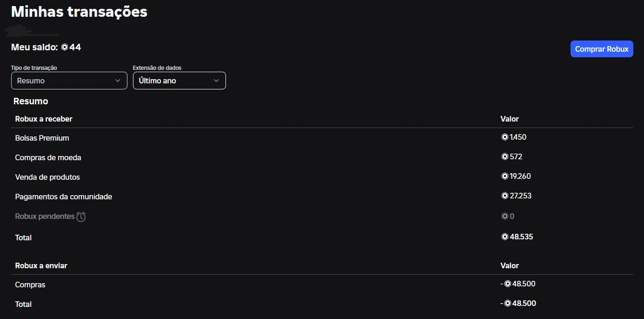Click Robux icon beside Compras de moeda value
644x319 pixels.
(505, 156)
